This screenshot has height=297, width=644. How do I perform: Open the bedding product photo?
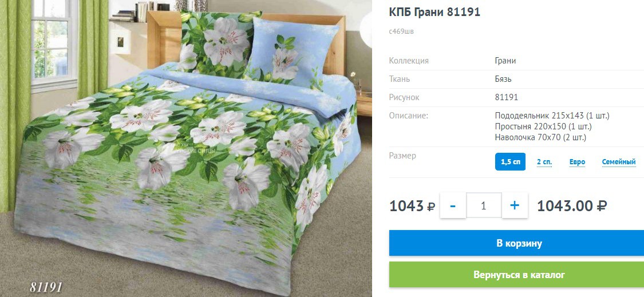tap(185, 149)
